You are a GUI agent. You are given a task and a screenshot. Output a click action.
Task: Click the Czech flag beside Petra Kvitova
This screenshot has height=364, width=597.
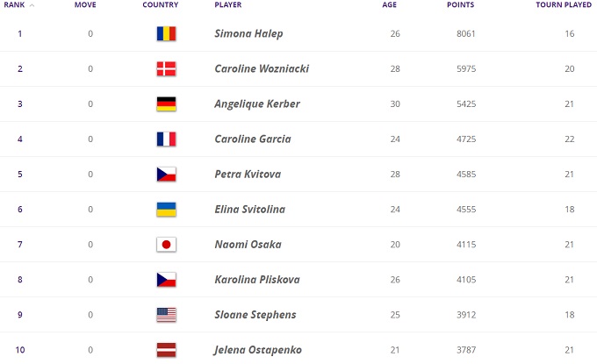[x=166, y=175]
